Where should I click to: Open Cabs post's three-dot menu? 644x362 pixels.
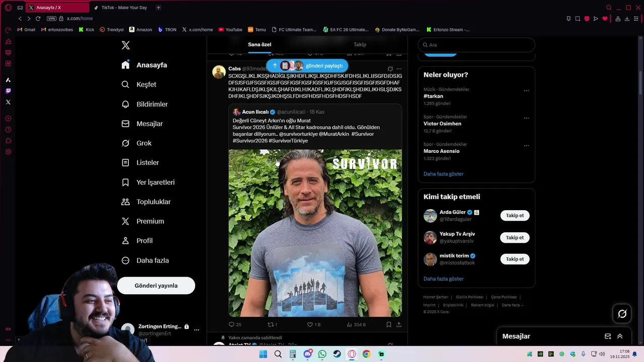(x=399, y=69)
